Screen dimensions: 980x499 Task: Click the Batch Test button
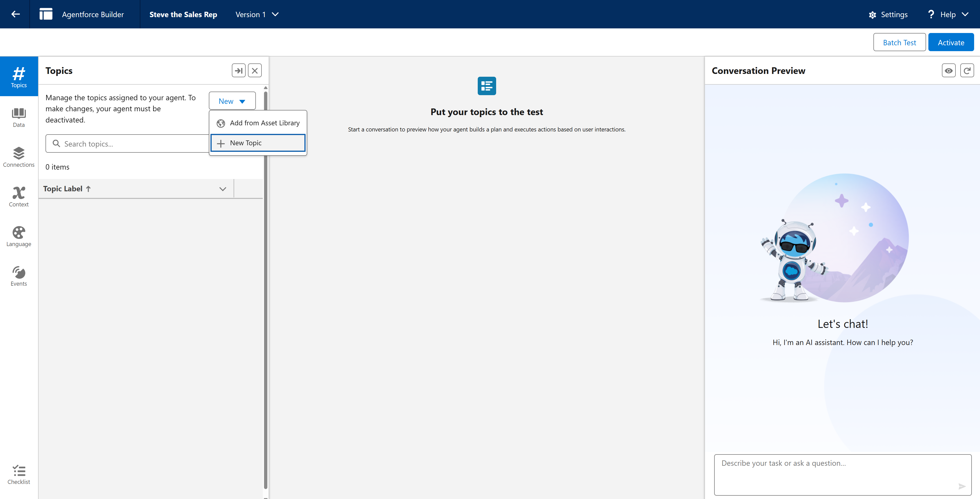click(x=899, y=42)
